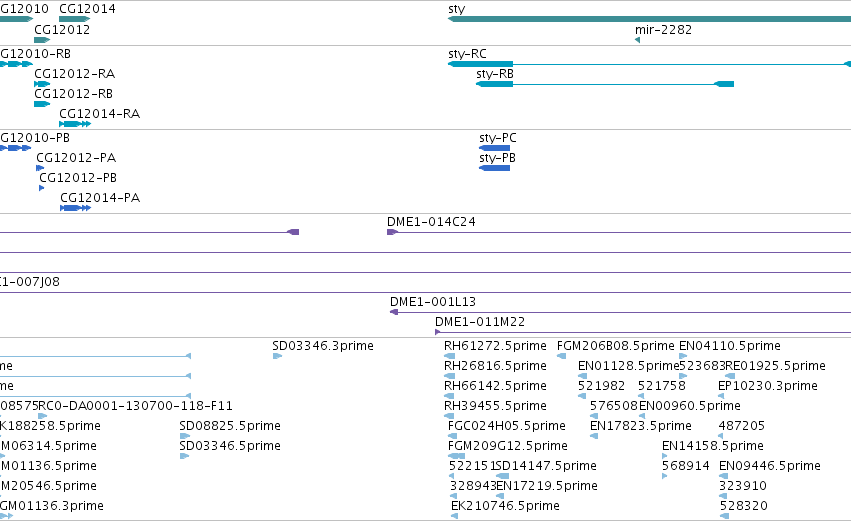Click the DME1-001L13 clone arrow
Screen dimensions: 851x521
pos(394,312)
